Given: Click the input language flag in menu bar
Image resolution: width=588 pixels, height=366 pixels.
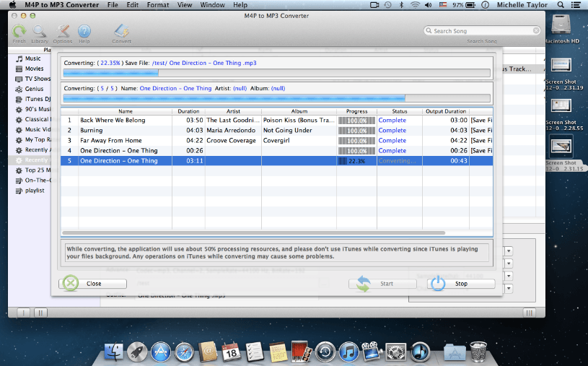Looking at the screenshot, I should [443, 5].
